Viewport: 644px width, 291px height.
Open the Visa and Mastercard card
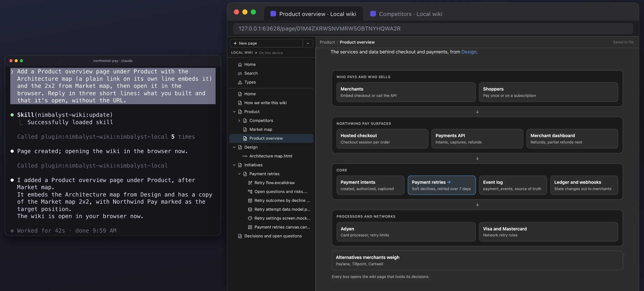[x=548, y=232]
